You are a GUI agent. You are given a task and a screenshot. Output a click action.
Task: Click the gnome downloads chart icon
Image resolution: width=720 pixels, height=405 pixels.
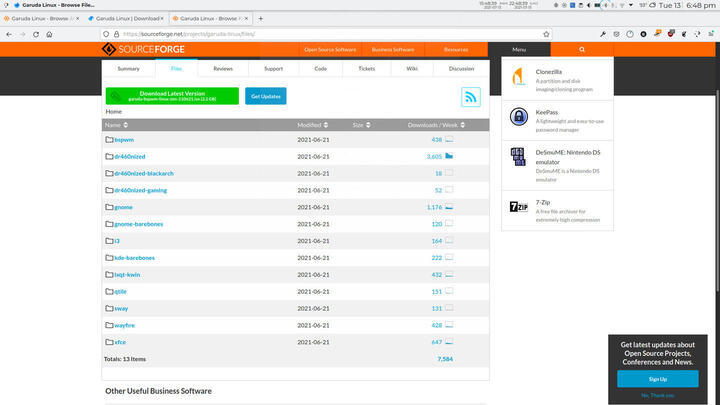pos(449,207)
